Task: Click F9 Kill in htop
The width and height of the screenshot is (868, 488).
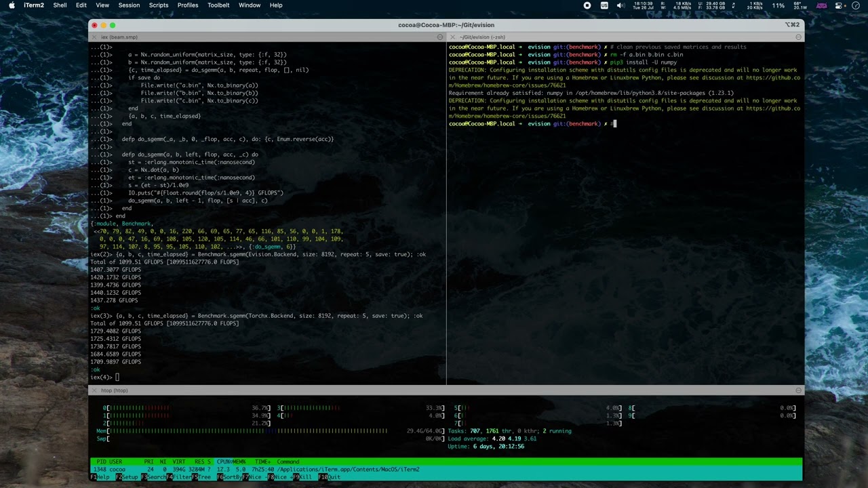Action: [x=304, y=477]
